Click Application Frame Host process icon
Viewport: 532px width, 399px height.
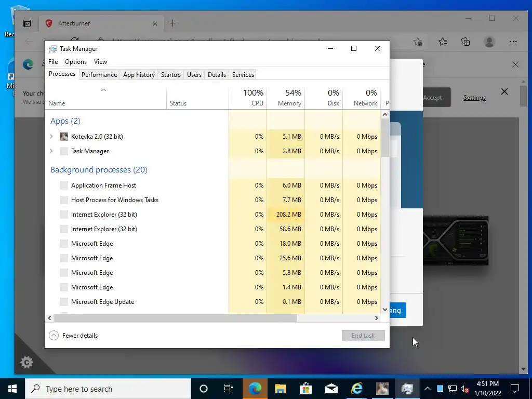pyautogui.click(x=64, y=185)
